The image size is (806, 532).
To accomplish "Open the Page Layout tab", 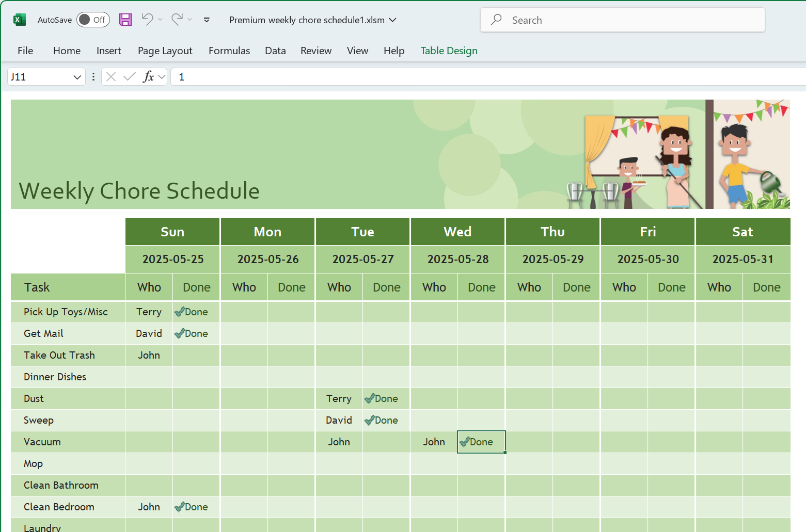I will (165, 51).
